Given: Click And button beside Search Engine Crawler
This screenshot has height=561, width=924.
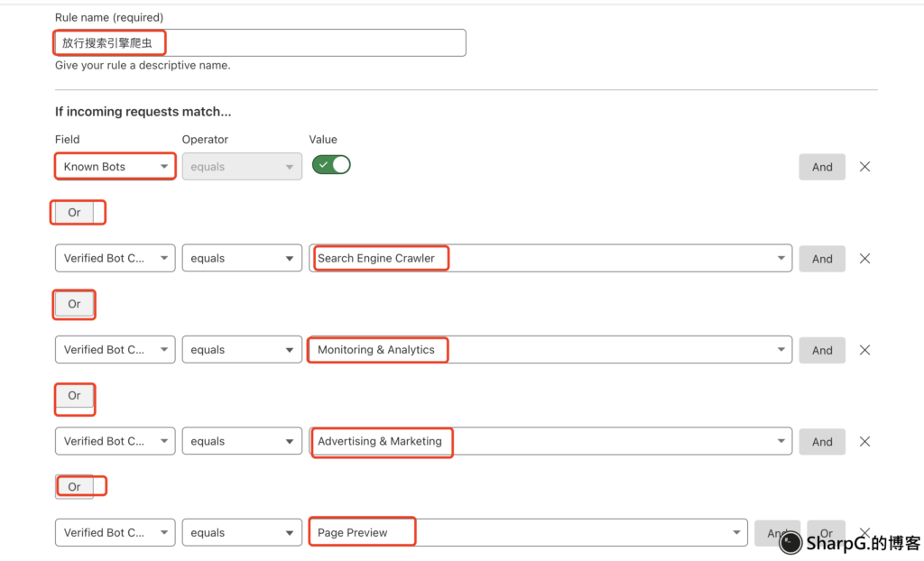Looking at the screenshot, I should tap(821, 259).
